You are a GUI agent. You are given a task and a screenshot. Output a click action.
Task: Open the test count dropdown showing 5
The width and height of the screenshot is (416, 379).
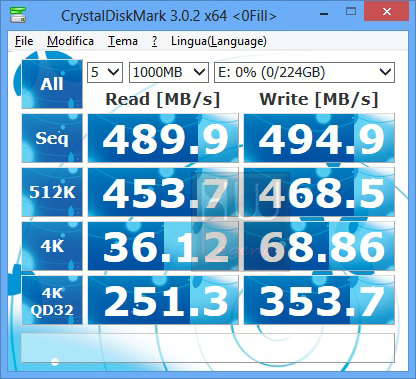[105, 72]
